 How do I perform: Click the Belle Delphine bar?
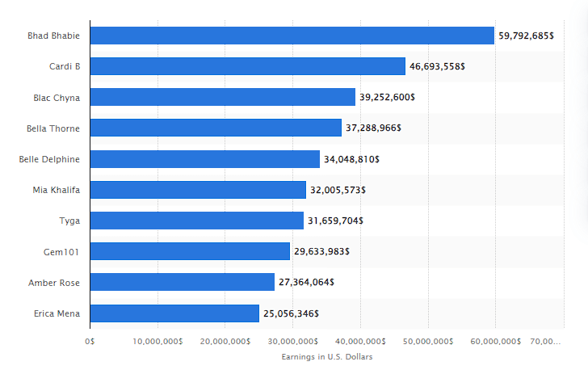click(205, 159)
